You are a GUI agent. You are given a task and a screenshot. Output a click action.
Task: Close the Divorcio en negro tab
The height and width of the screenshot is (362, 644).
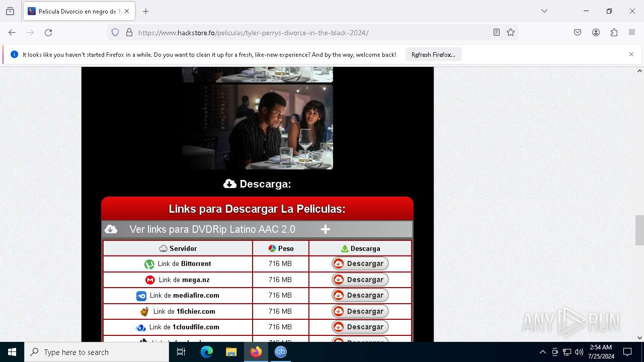pyautogui.click(x=127, y=11)
